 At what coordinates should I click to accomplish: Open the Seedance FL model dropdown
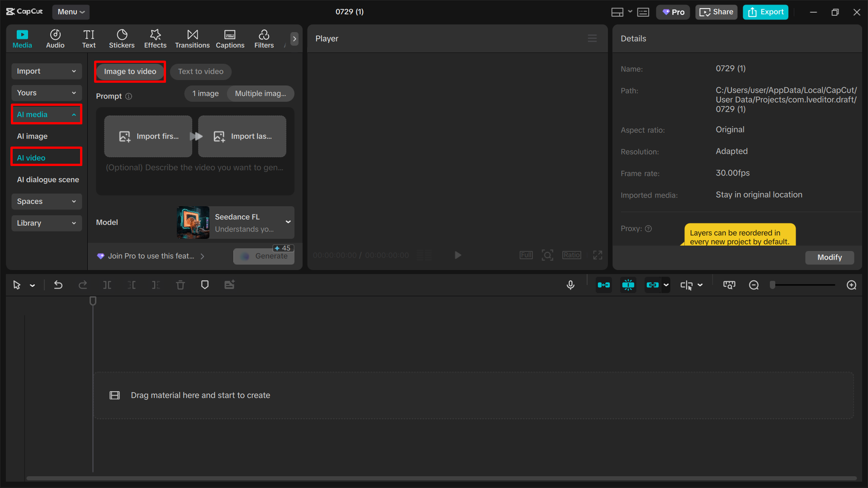pos(288,222)
